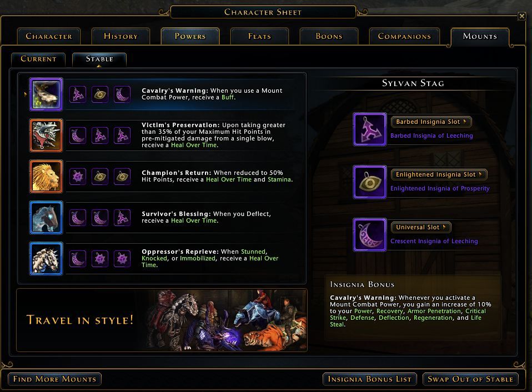Viewport: 532px width, 392px height.
Task: Switch to the Companions tab
Action: tap(404, 36)
